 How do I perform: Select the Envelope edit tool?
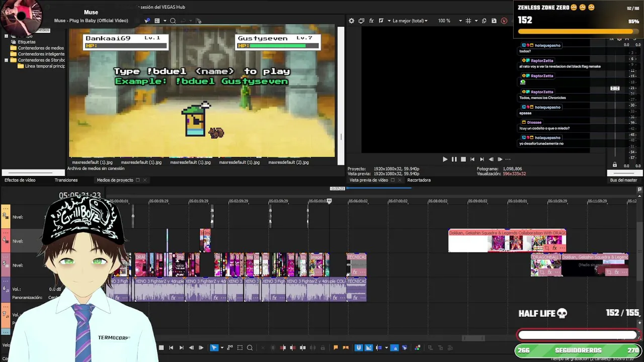(230, 347)
